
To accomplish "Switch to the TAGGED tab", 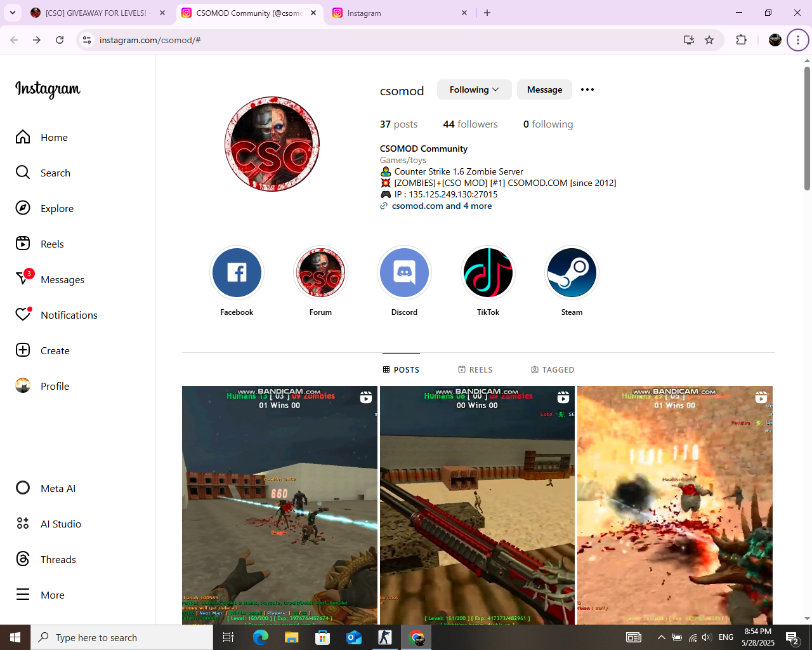I will pyautogui.click(x=553, y=369).
